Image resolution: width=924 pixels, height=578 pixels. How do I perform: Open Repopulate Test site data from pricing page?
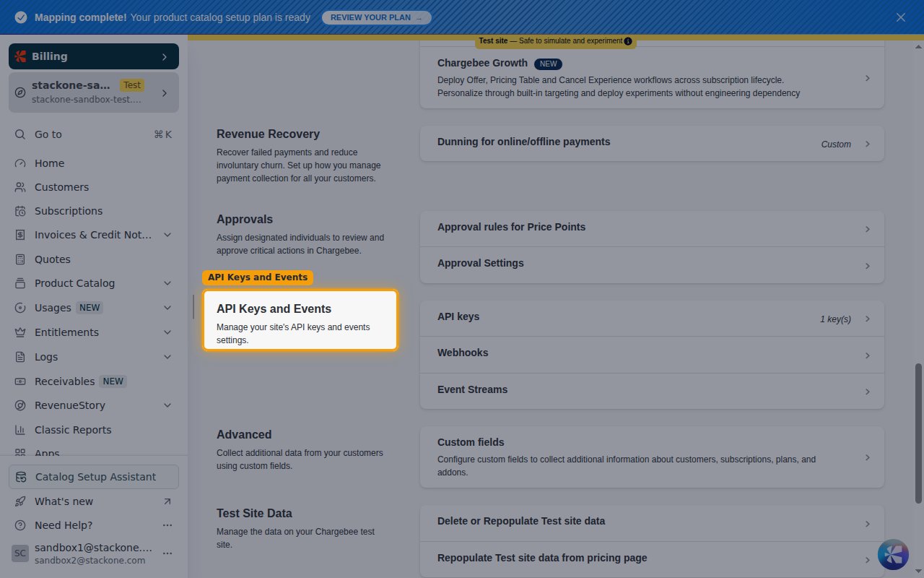652,559
